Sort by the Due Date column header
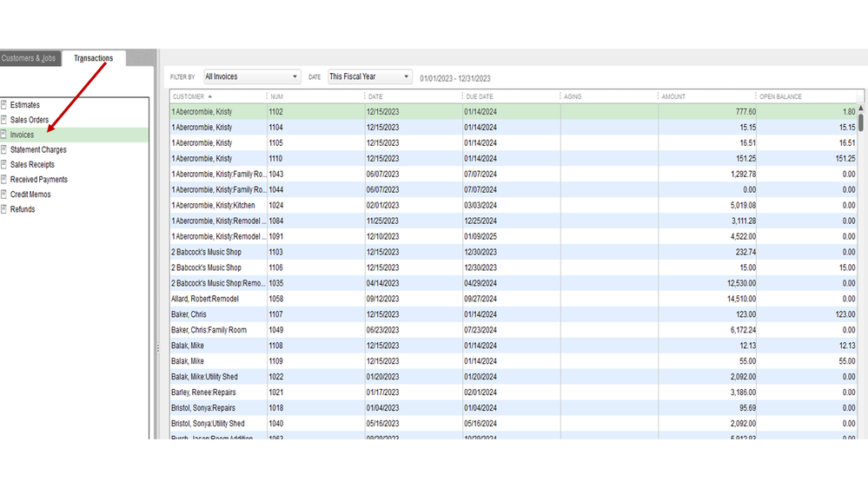 click(x=480, y=96)
